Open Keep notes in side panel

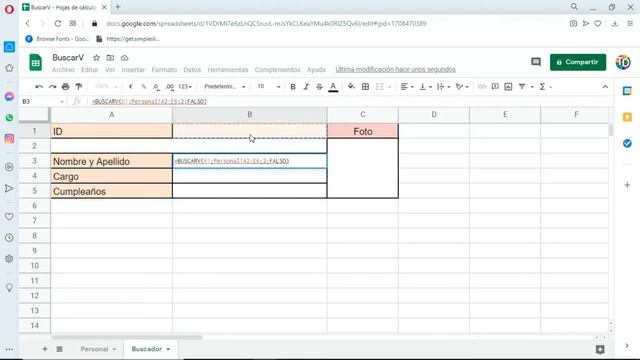coord(627,117)
